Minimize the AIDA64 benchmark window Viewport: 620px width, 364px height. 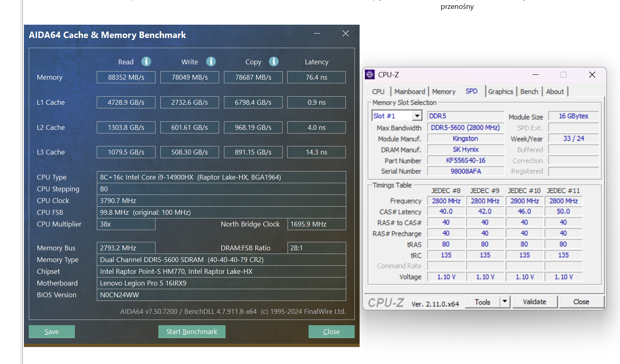(x=317, y=34)
